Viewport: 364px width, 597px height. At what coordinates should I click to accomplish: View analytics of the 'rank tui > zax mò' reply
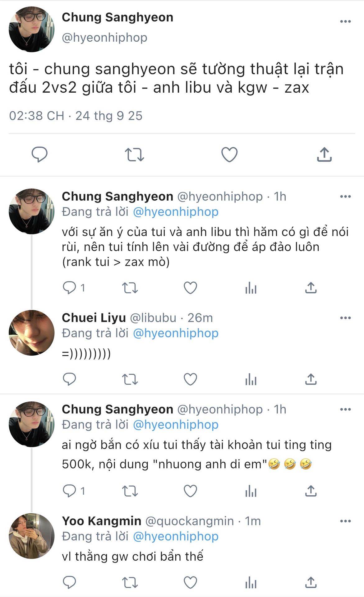pyautogui.click(x=251, y=288)
